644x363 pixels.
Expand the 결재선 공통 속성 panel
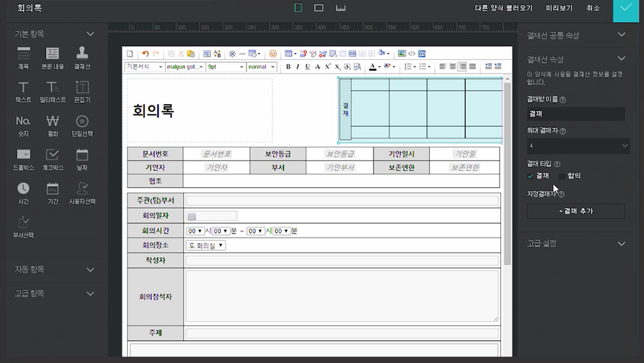(x=621, y=35)
